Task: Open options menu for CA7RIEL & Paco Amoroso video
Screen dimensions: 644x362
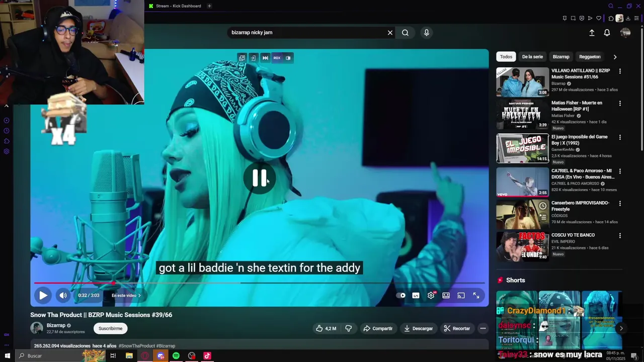Action: (x=620, y=171)
